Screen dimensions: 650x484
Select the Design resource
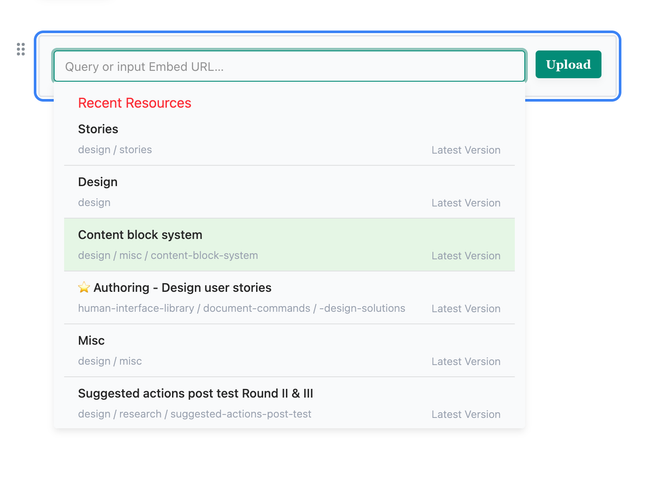point(289,192)
